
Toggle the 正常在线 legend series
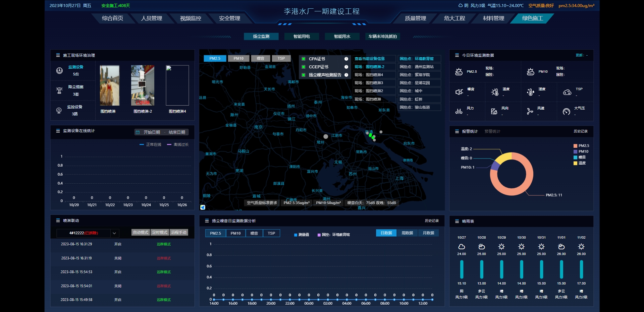[150, 144]
